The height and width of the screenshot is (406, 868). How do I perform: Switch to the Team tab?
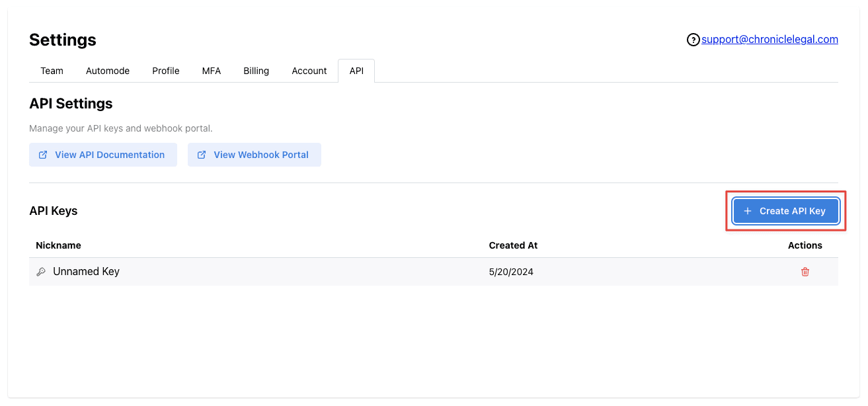pyautogui.click(x=52, y=71)
